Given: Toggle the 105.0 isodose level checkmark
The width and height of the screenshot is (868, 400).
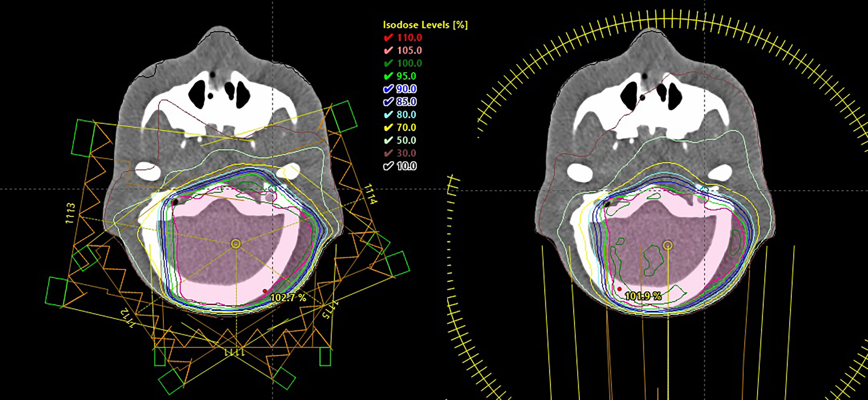Looking at the screenshot, I should 389,50.
